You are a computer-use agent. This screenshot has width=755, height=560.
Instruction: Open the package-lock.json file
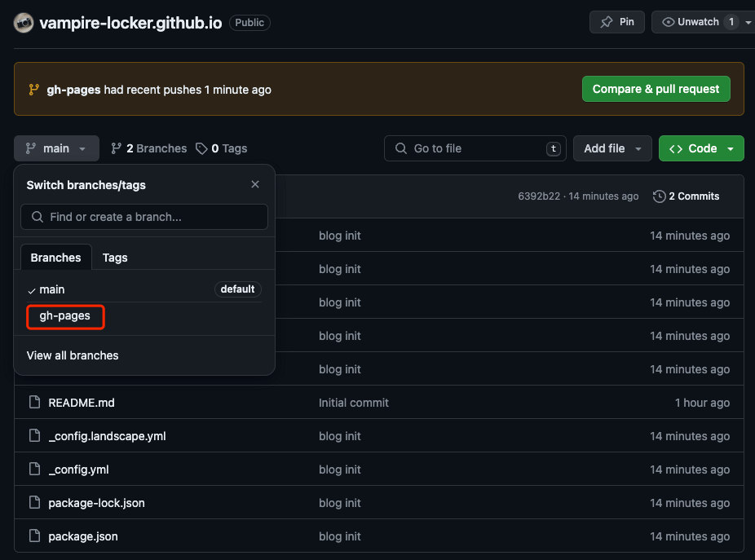point(96,503)
